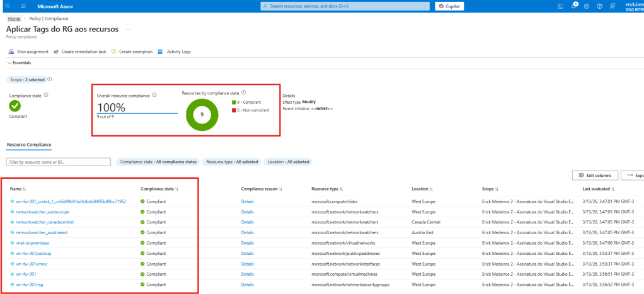Click info icon next to Overall resource compliance
The width and height of the screenshot is (644, 294).
click(154, 96)
